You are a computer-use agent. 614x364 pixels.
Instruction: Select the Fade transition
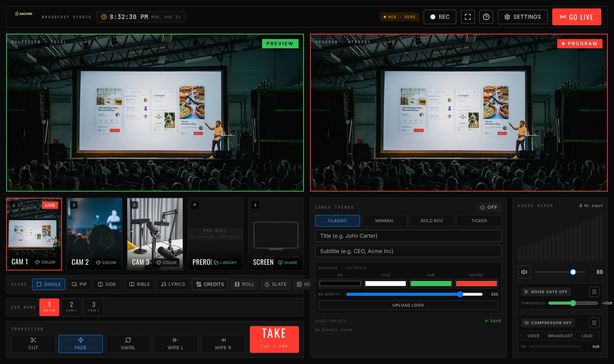[x=81, y=344]
